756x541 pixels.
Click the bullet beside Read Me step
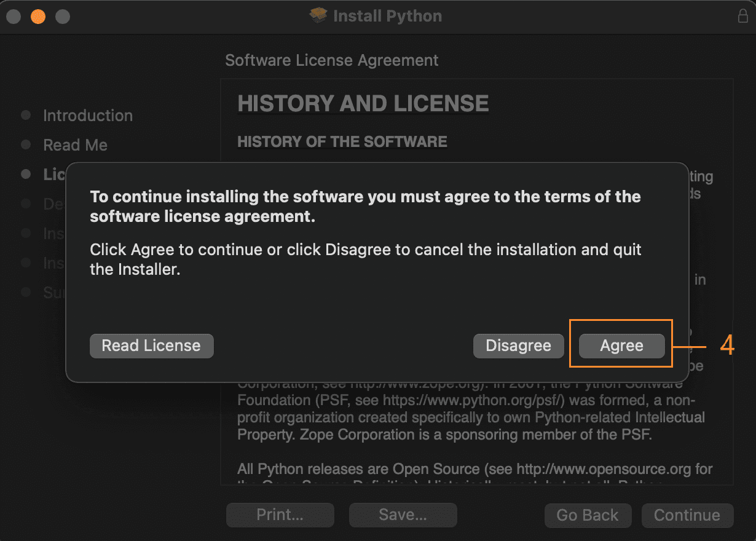(x=26, y=145)
